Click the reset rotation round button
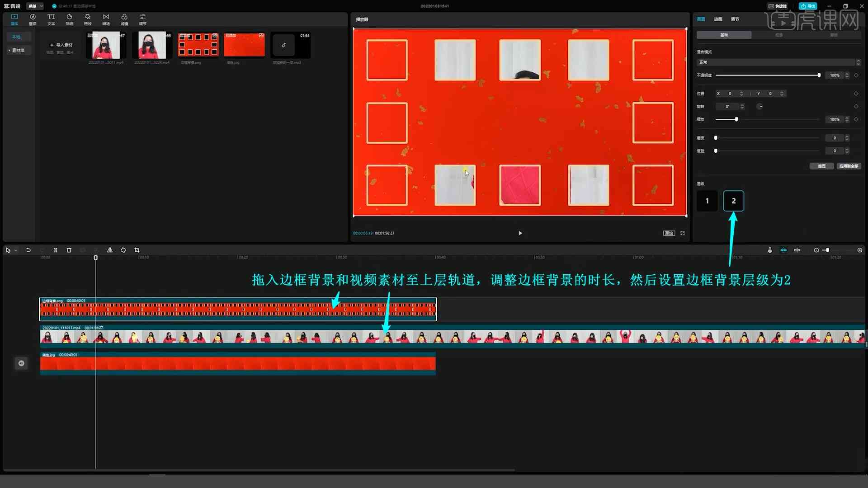Viewport: 868px width, 488px height. (760, 106)
